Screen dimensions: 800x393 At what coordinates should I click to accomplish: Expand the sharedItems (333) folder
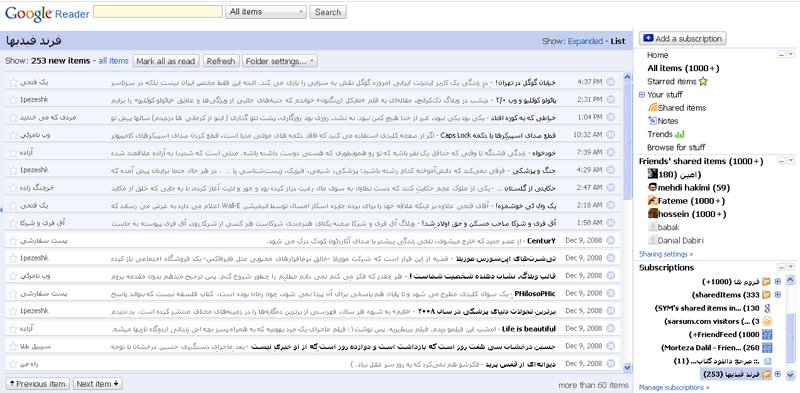[778, 294]
